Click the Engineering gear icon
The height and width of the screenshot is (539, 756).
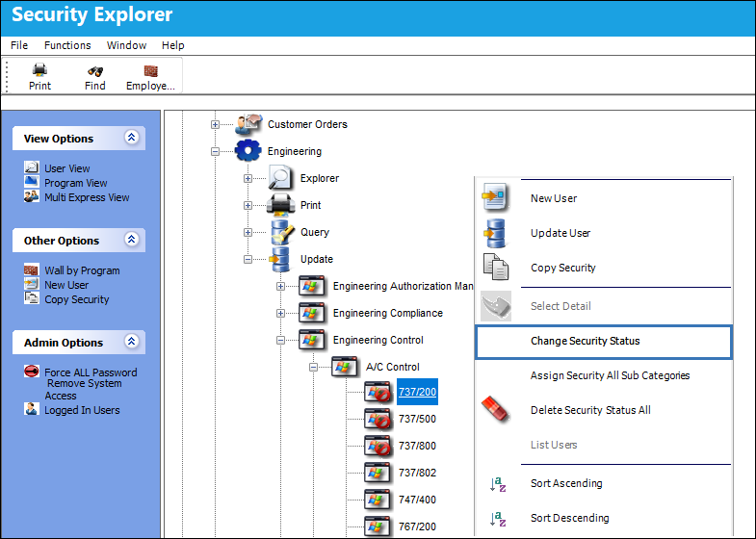(x=248, y=151)
